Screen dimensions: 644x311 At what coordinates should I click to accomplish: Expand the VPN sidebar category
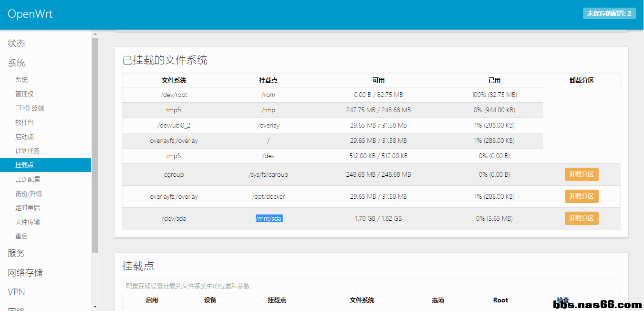click(x=16, y=292)
